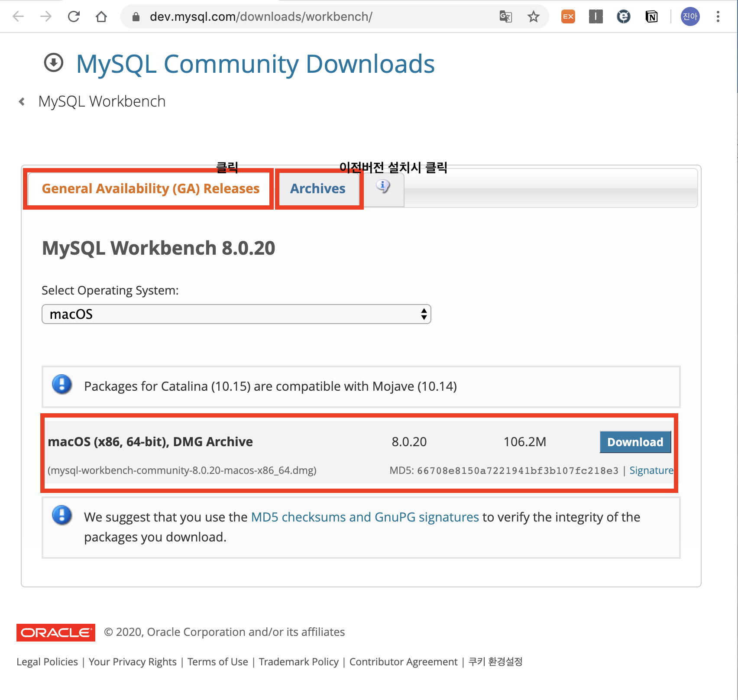
Task: Click the Oracle logo in the footer
Action: [56, 632]
